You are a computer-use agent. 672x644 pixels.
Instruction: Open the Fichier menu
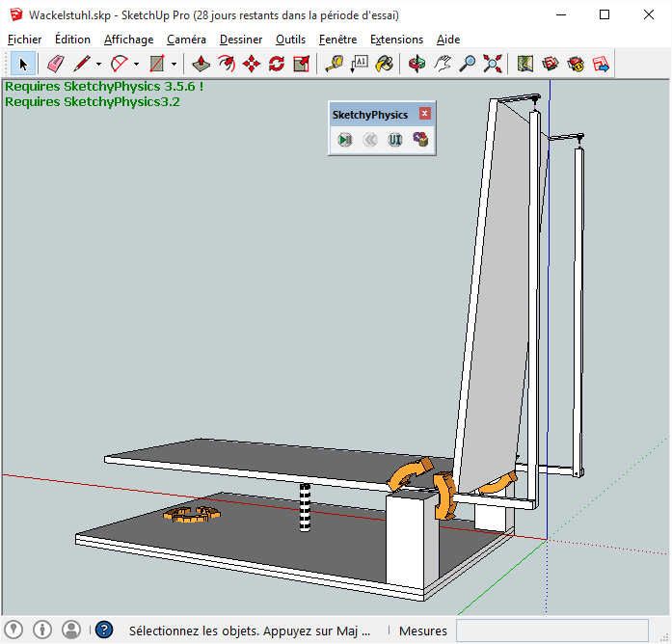point(24,40)
